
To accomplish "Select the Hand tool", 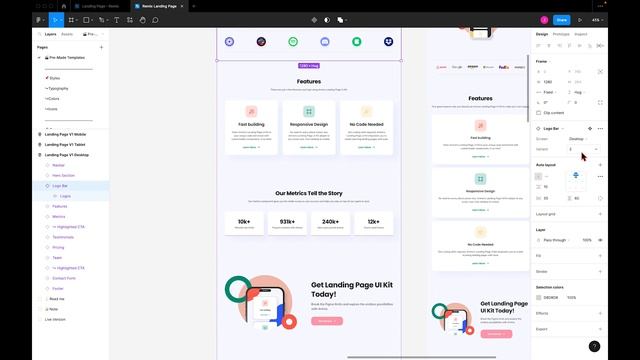I will (142, 20).
